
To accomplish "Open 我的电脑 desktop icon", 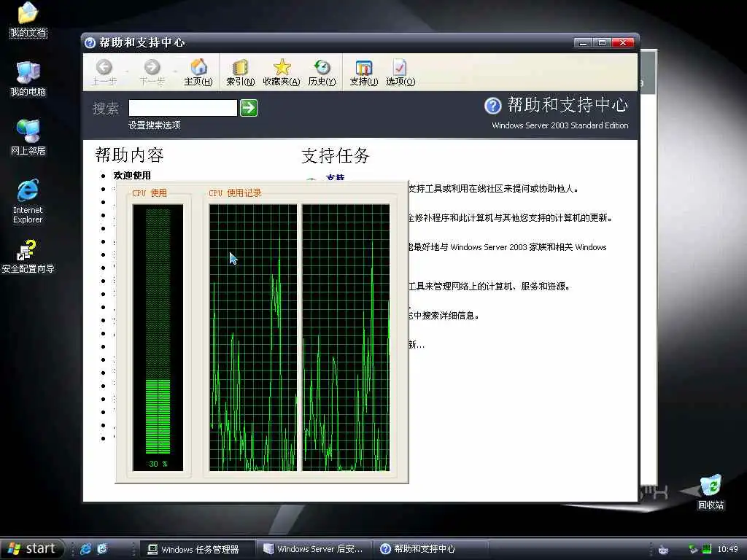I will click(x=28, y=79).
